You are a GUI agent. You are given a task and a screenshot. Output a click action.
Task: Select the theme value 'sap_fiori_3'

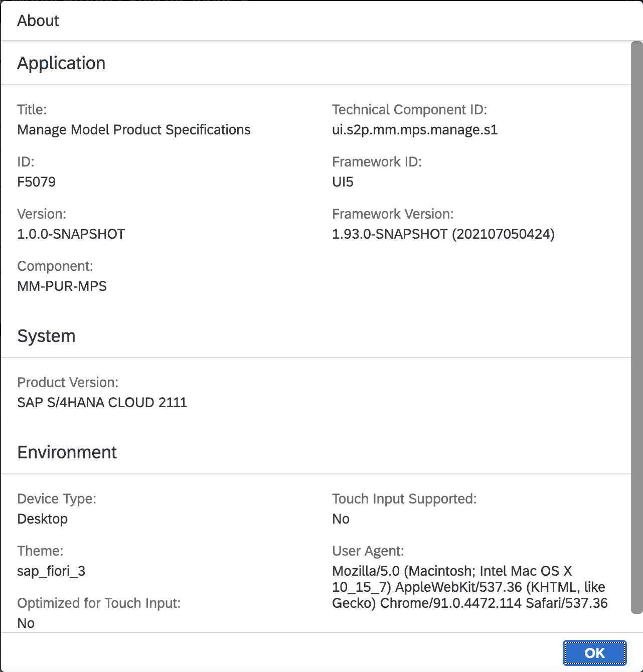51,571
